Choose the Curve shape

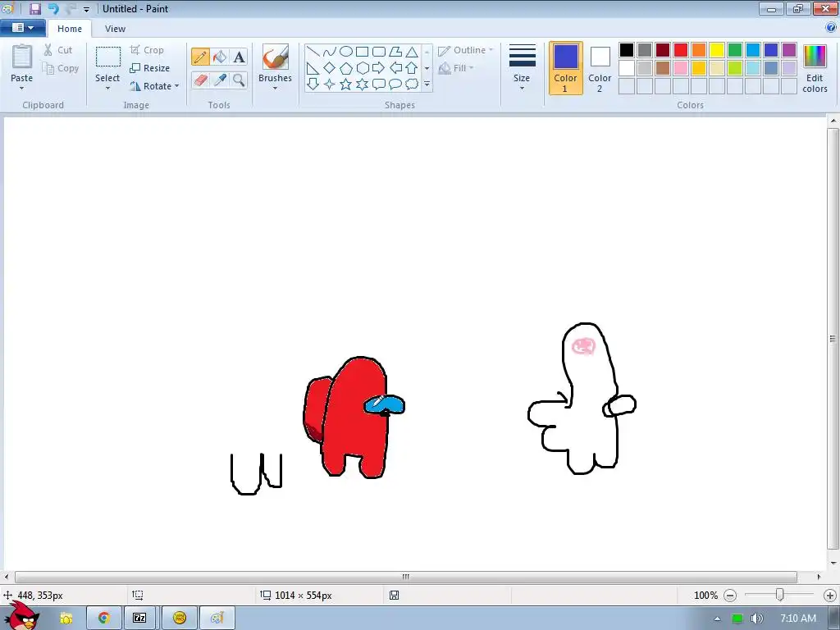(330, 52)
